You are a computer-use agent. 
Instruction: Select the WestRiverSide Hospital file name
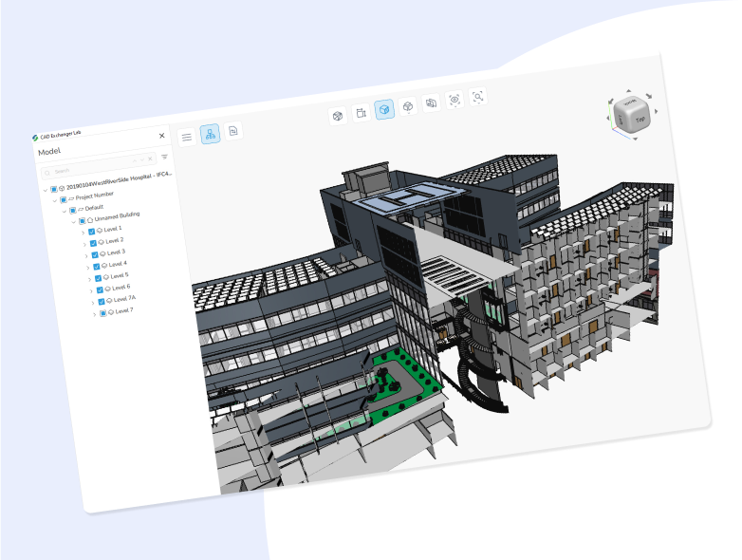coord(119,180)
